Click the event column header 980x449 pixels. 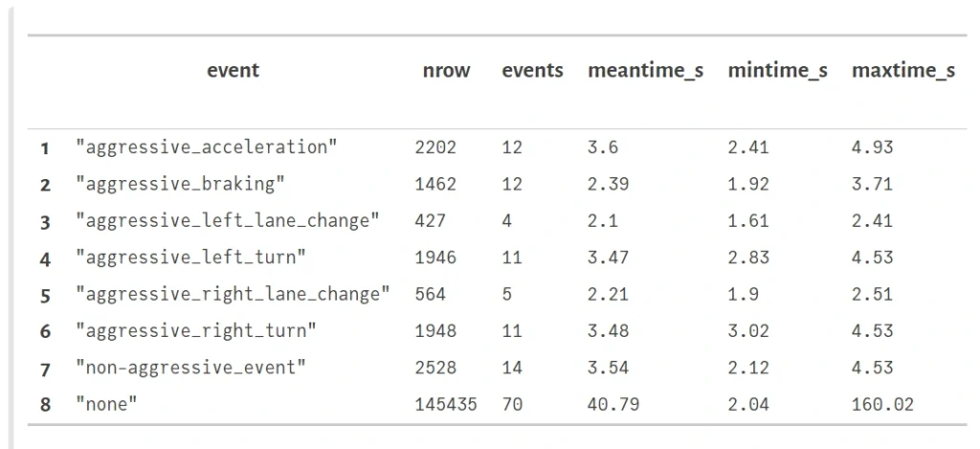pyautogui.click(x=233, y=71)
